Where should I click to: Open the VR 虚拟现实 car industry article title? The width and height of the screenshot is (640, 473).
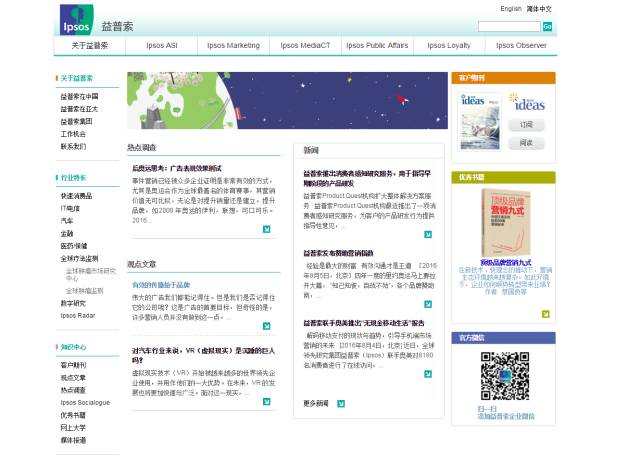204,355
